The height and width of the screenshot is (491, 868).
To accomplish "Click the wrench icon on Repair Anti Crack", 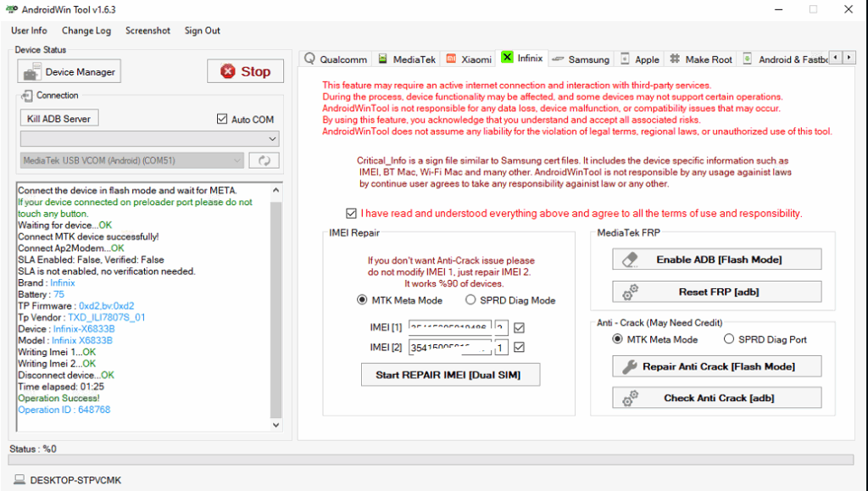I will click(630, 366).
